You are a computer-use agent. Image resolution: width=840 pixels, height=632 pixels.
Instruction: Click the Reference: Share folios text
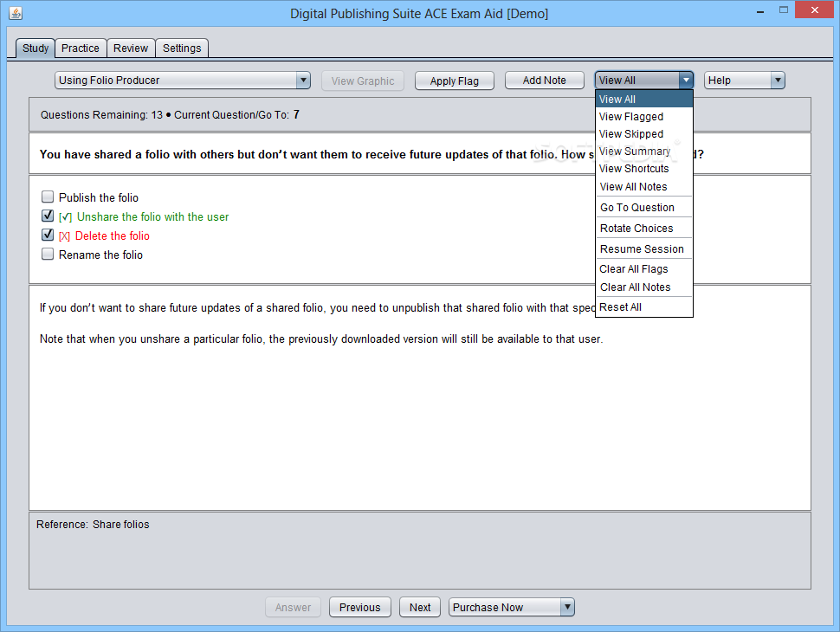(93, 525)
